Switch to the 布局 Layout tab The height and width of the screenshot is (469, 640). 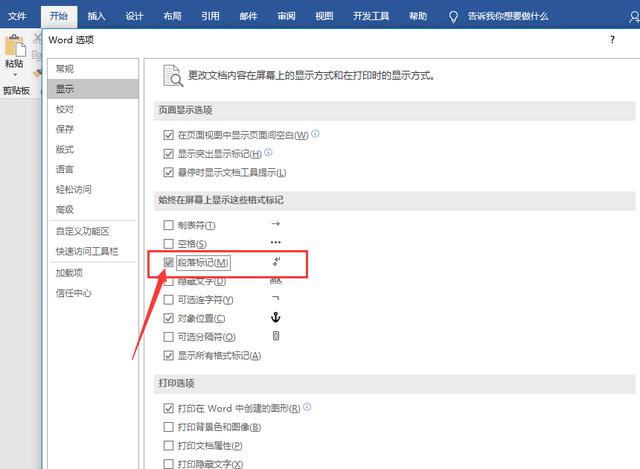click(172, 16)
